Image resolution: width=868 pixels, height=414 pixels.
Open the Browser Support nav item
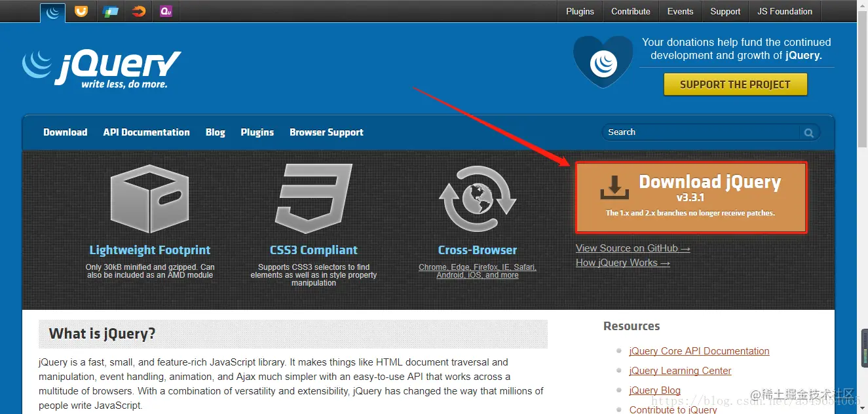(326, 132)
